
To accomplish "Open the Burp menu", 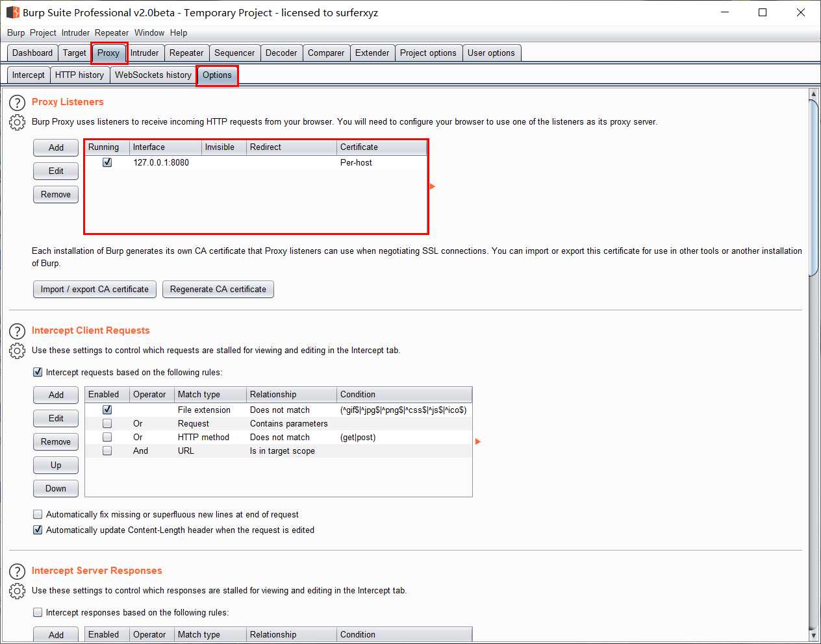I will pos(16,32).
